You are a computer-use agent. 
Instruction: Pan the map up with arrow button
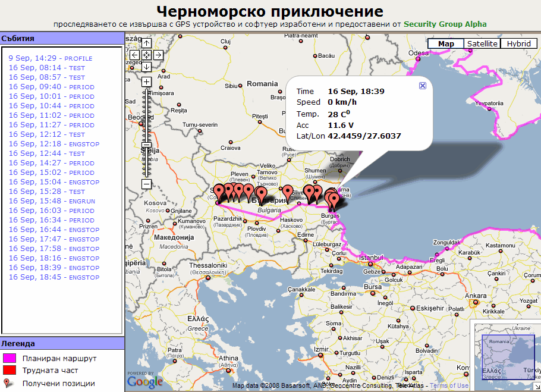146,43
